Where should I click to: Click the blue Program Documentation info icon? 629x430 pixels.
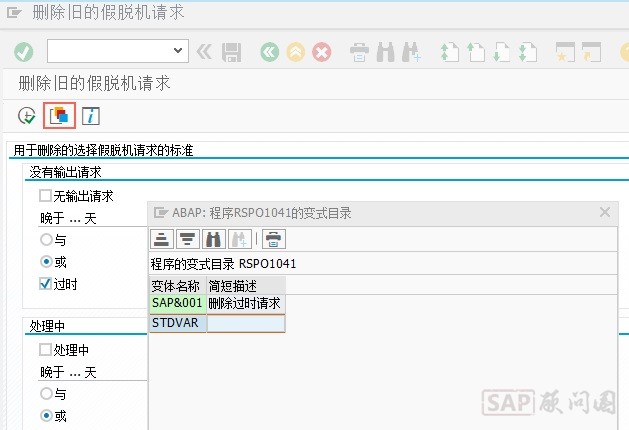click(x=91, y=116)
